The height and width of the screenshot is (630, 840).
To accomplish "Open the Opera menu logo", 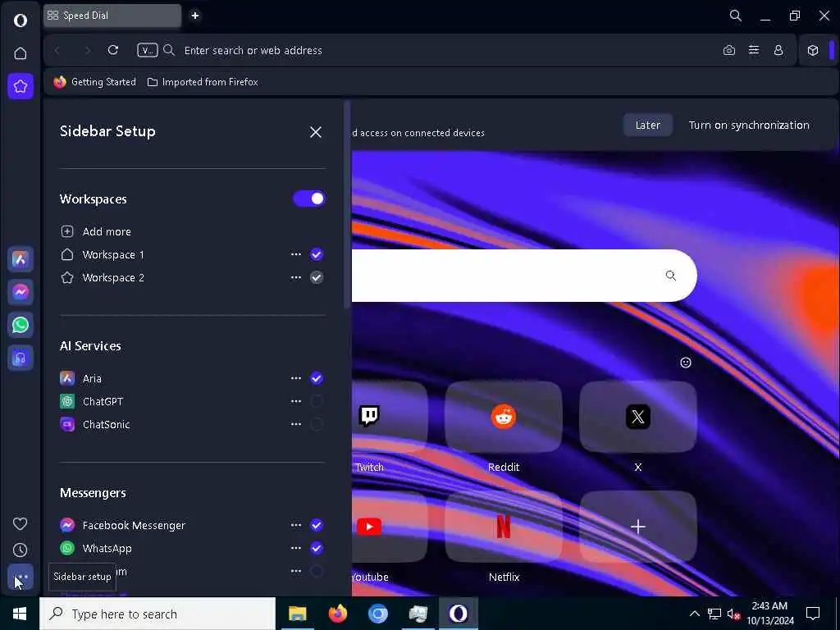I will 21,21.
